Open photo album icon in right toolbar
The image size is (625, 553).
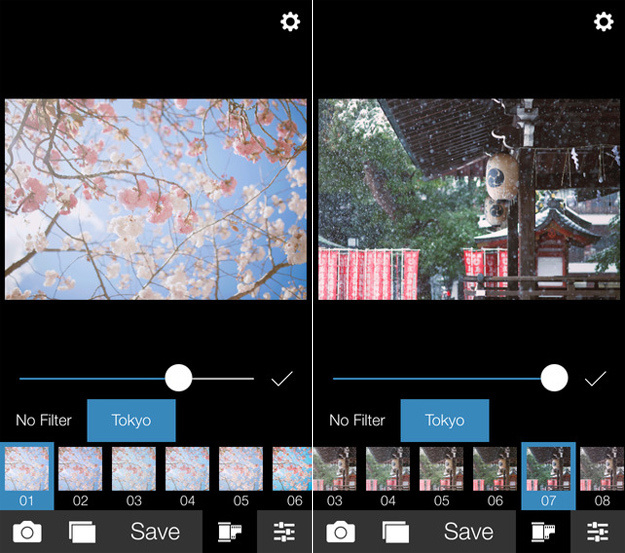pyautogui.click(x=395, y=532)
